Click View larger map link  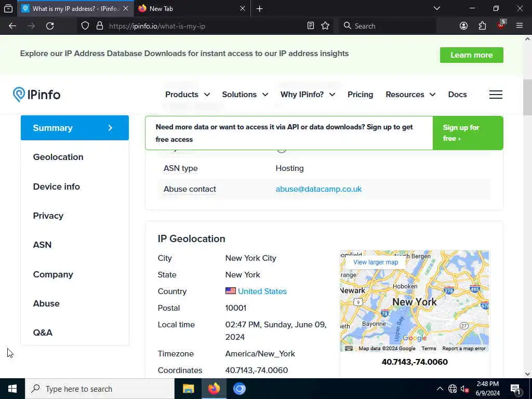tap(376, 262)
